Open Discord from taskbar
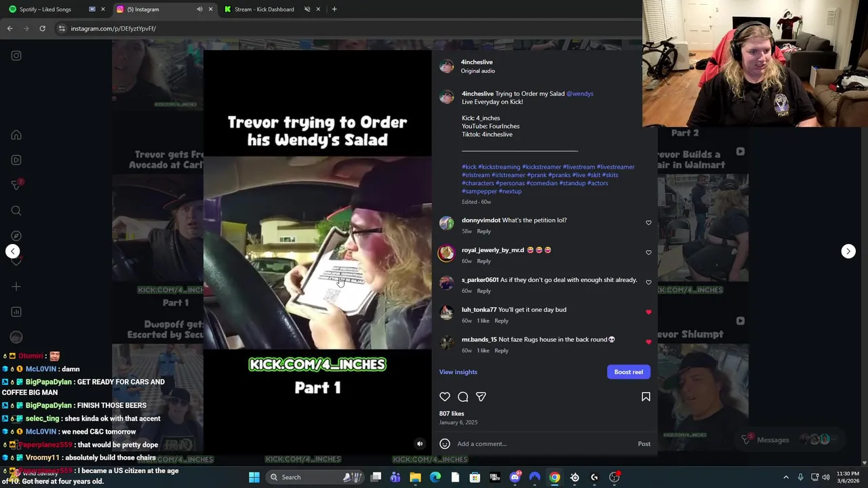Image resolution: width=868 pixels, height=488 pixels. (515, 477)
